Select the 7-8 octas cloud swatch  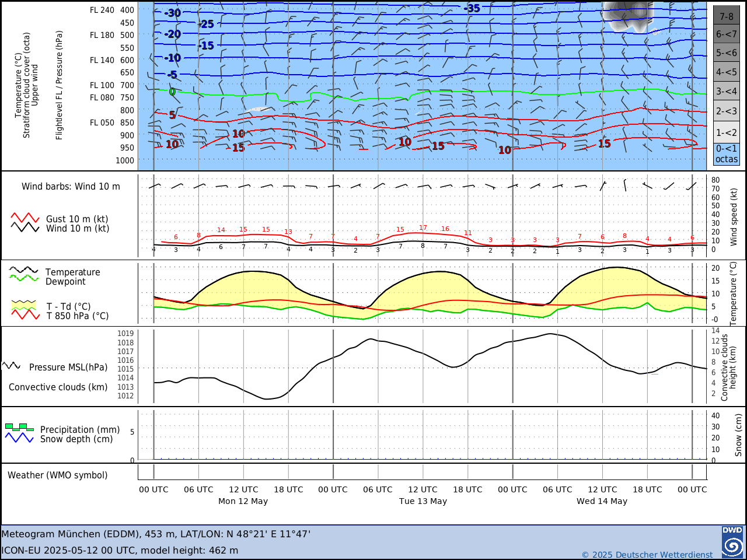(x=727, y=16)
